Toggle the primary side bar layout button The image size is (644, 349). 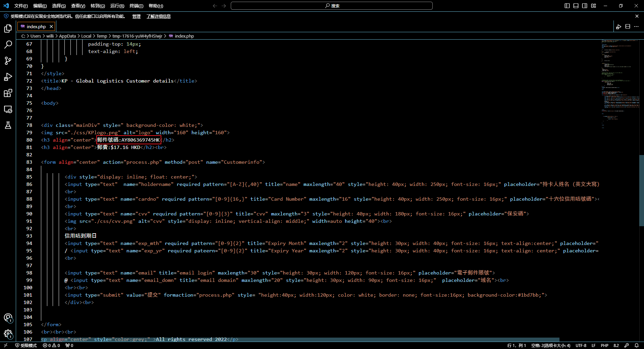pyautogui.click(x=567, y=6)
